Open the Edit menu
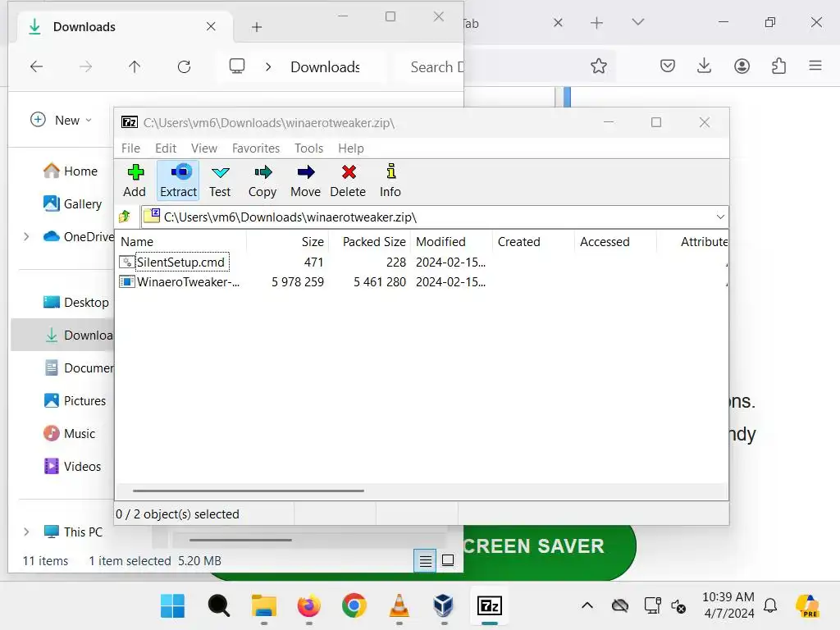840x630 pixels. coord(166,148)
